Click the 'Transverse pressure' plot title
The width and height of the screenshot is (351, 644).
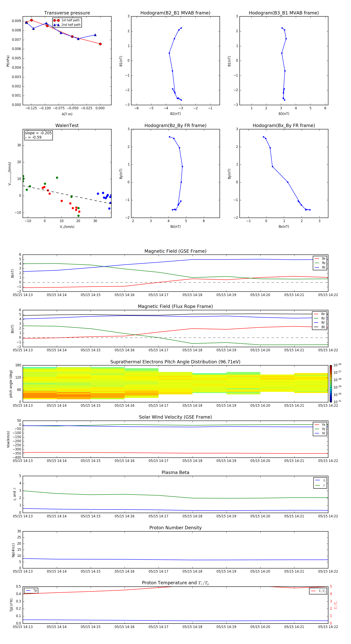point(67,13)
